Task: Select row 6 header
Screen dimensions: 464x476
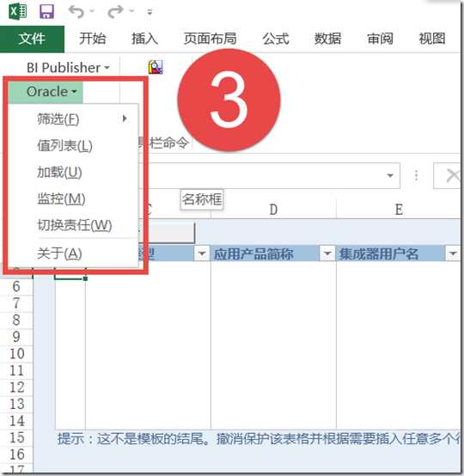Action: 16,287
